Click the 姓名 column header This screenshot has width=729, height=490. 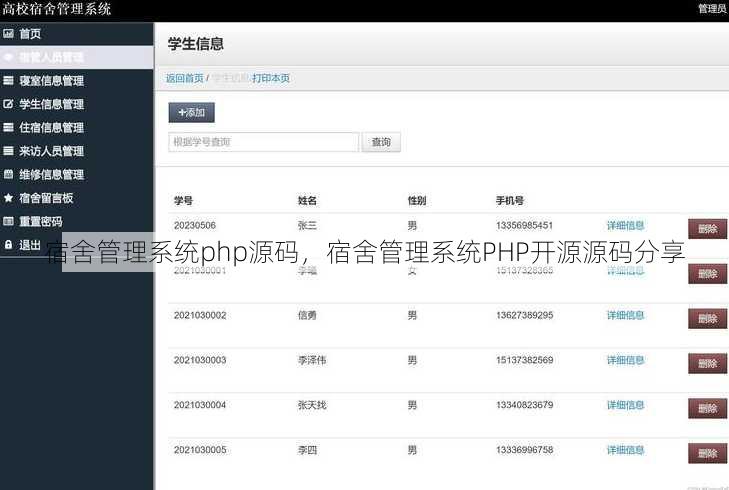(307, 200)
